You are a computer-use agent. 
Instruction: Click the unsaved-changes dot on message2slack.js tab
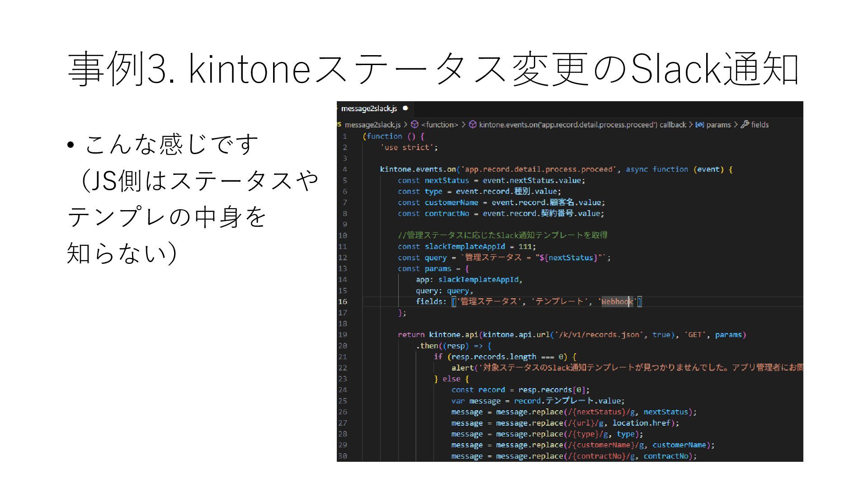tap(406, 108)
